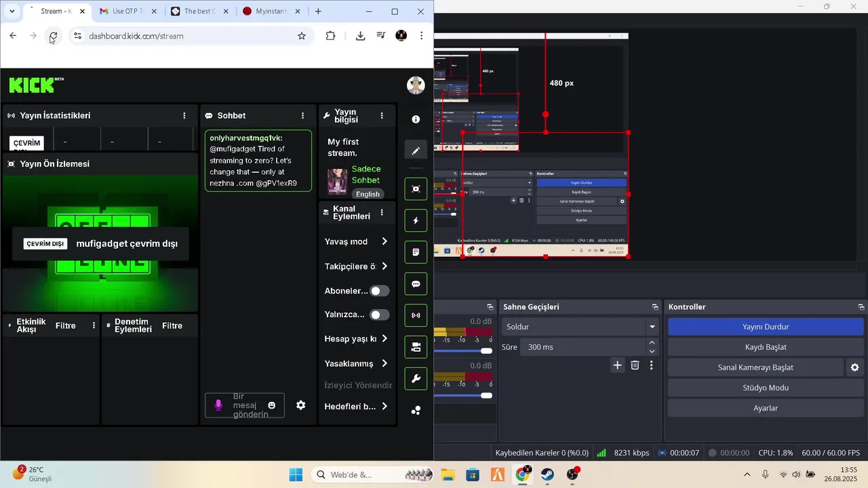Open the Sohbet panel three-dot menu
The width and height of the screenshot is (868, 488).
click(x=303, y=116)
